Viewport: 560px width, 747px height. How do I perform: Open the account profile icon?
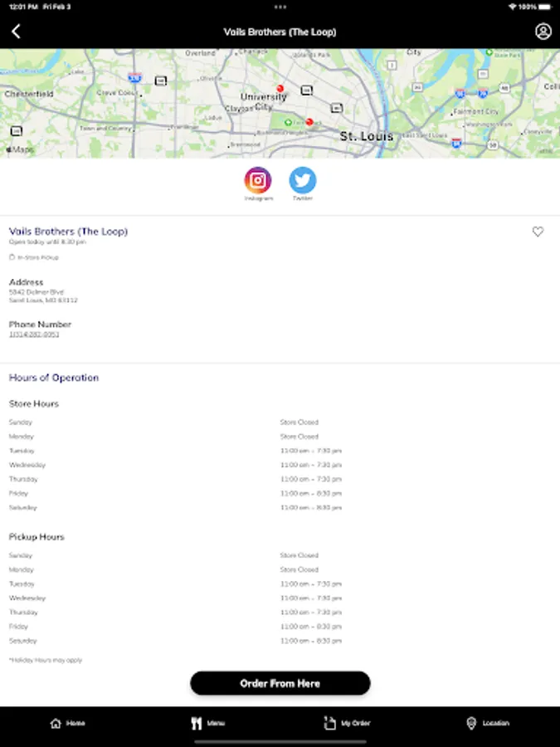[543, 32]
